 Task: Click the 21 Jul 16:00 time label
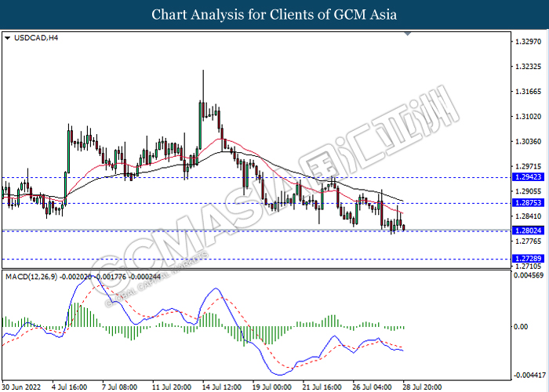pos(322,387)
